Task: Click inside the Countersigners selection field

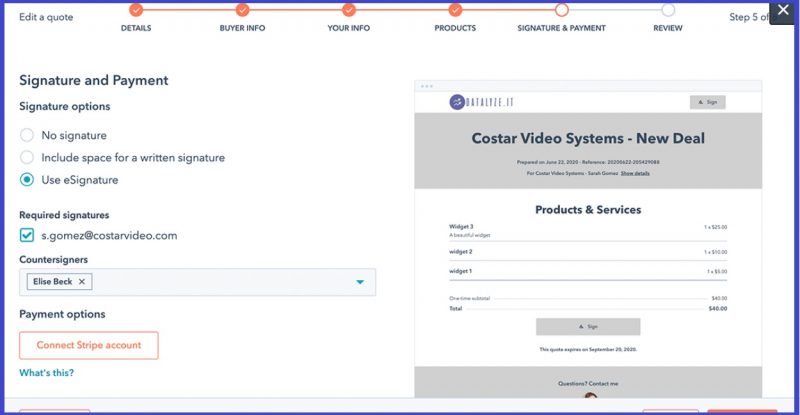Action: 197,282
